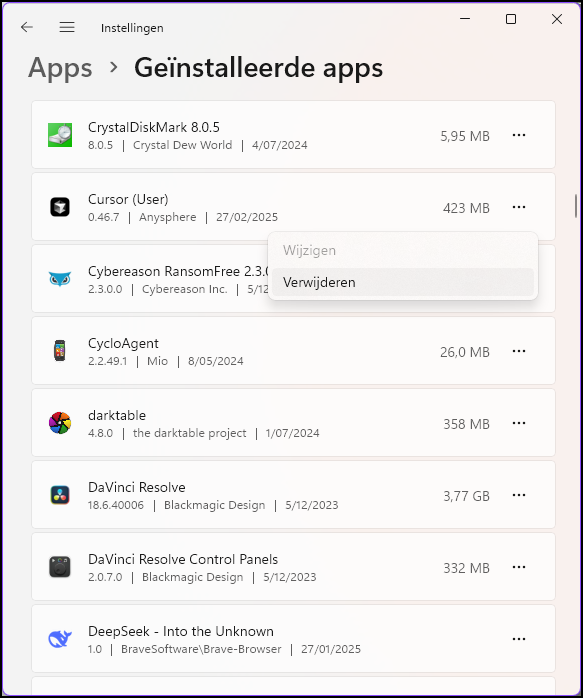Click the BraveSoftware\Brave-Browser publisher text

coord(201,649)
